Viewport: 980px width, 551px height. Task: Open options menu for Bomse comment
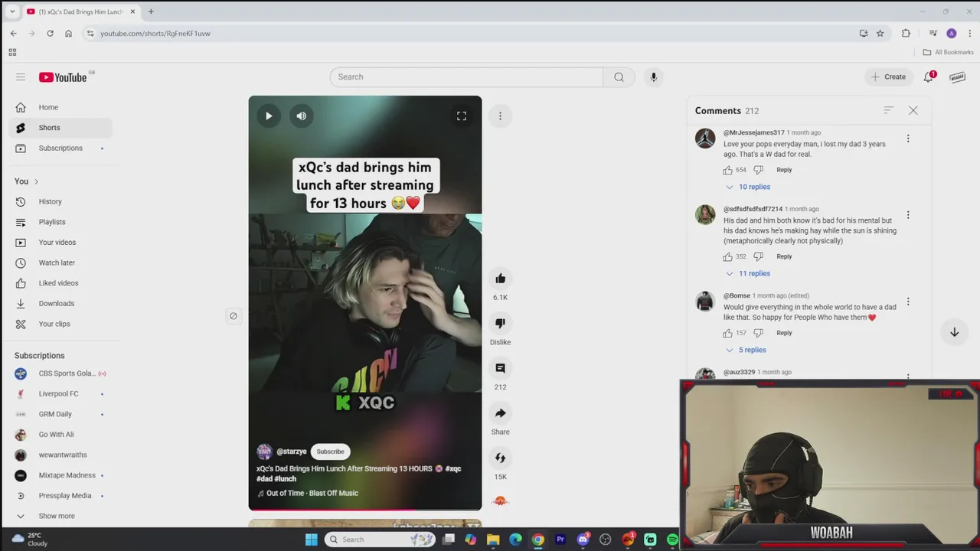tap(908, 302)
